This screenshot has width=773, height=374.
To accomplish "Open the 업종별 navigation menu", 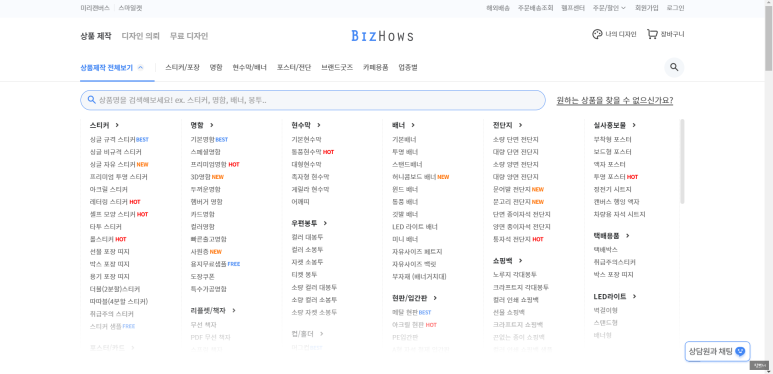I will pos(408,68).
